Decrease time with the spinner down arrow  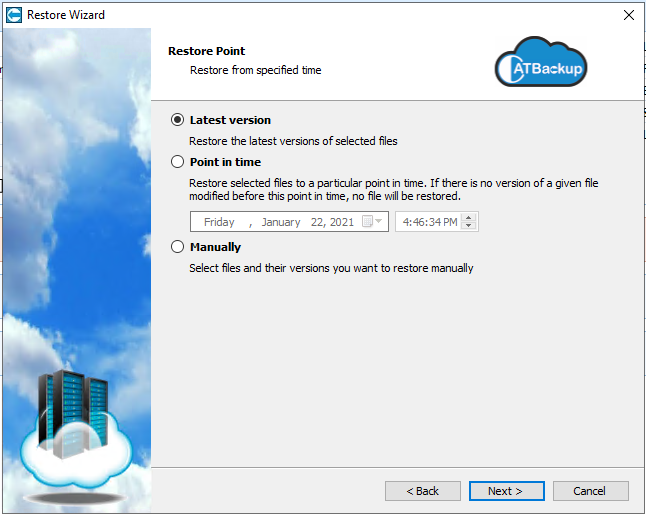point(468,225)
